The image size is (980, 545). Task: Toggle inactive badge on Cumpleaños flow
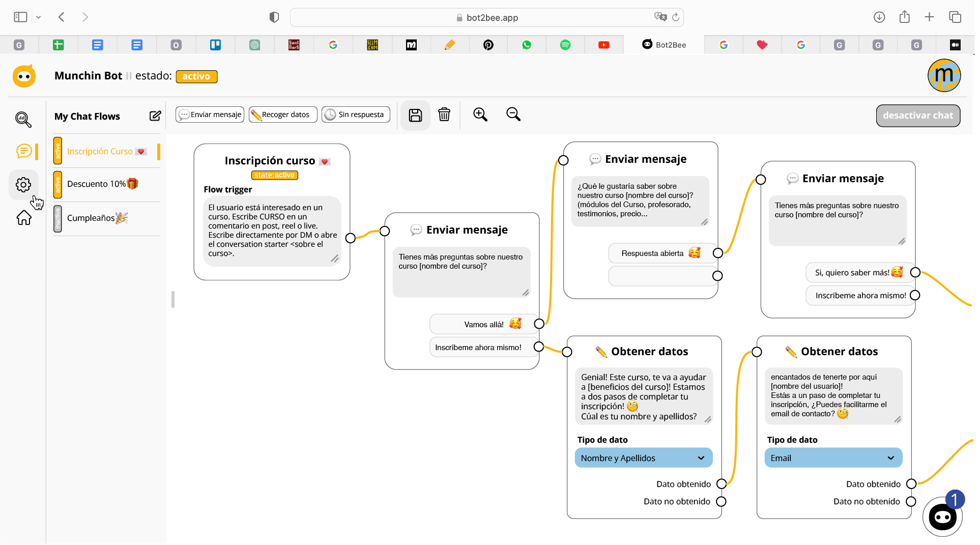click(58, 219)
